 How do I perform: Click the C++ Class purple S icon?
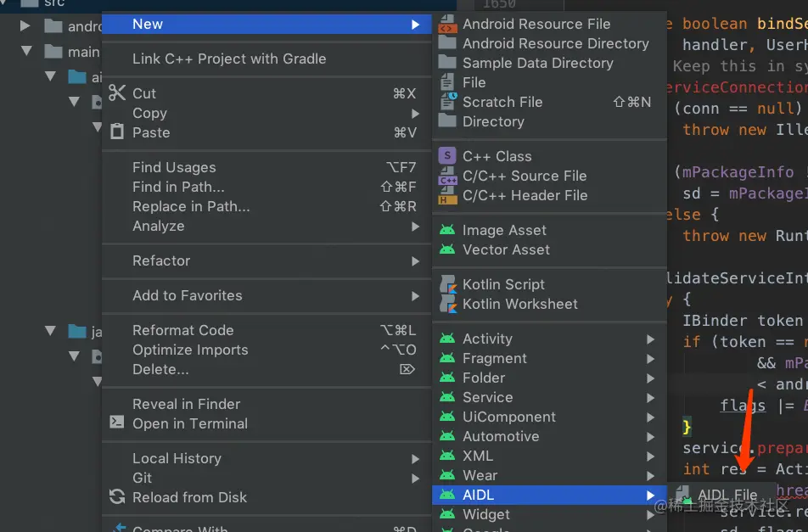pyautogui.click(x=447, y=155)
